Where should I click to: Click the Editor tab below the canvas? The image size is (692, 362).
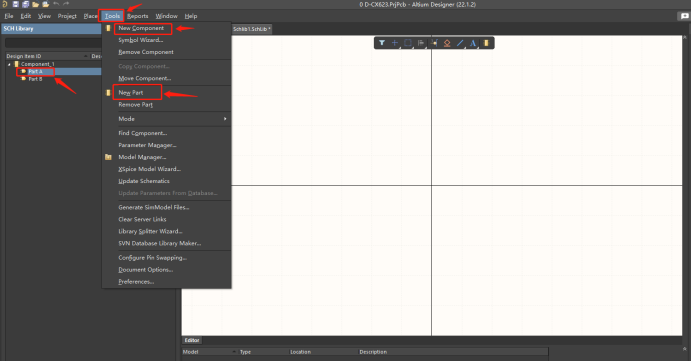(x=192, y=340)
